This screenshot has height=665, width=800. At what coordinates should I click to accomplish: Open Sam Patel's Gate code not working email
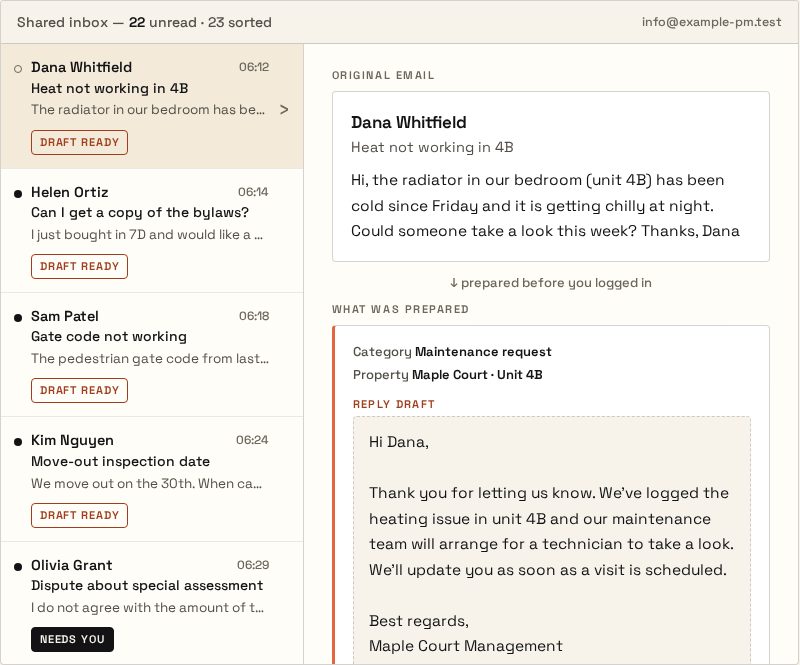(x=152, y=355)
